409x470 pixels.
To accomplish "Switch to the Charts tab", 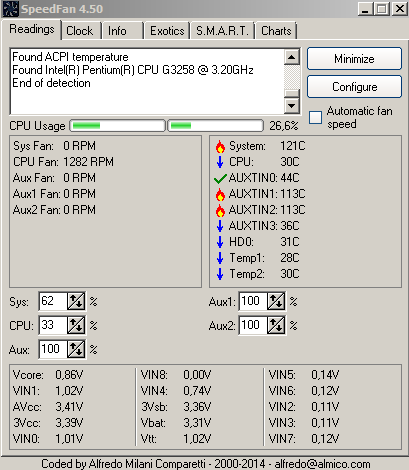I will pos(276,31).
